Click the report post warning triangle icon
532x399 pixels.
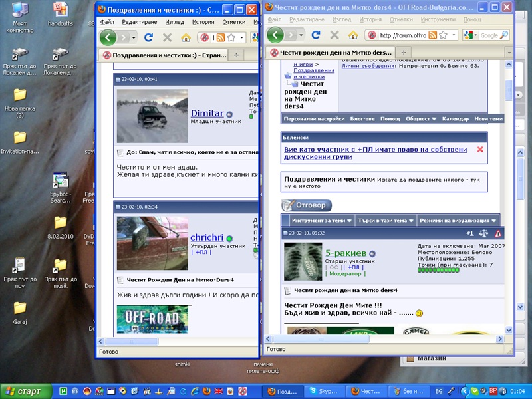click(498, 233)
